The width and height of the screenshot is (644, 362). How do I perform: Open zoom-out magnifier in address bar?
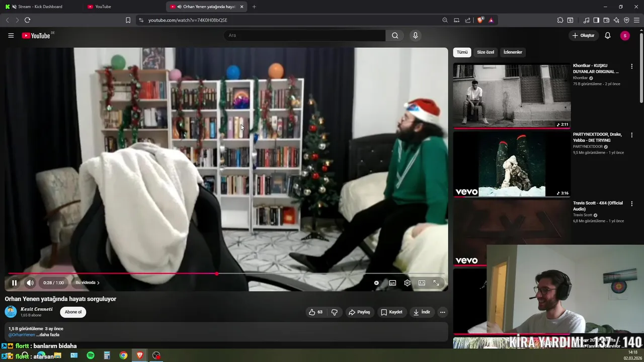pos(445,20)
